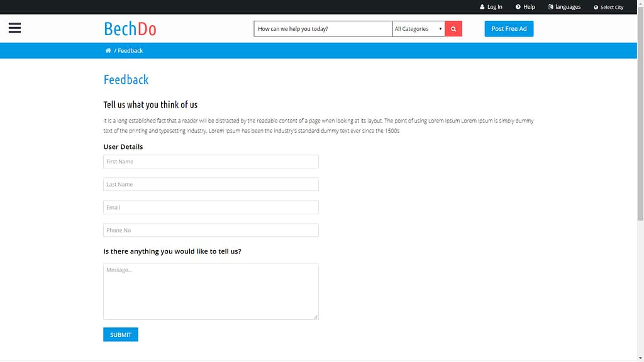Click the First Name input field
Image resolution: width=644 pixels, height=362 pixels.
[211, 162]
